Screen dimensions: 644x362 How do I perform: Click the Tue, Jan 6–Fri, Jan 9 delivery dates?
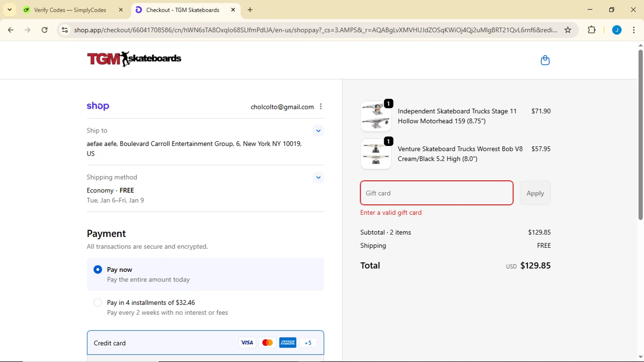tap(115, 201)
